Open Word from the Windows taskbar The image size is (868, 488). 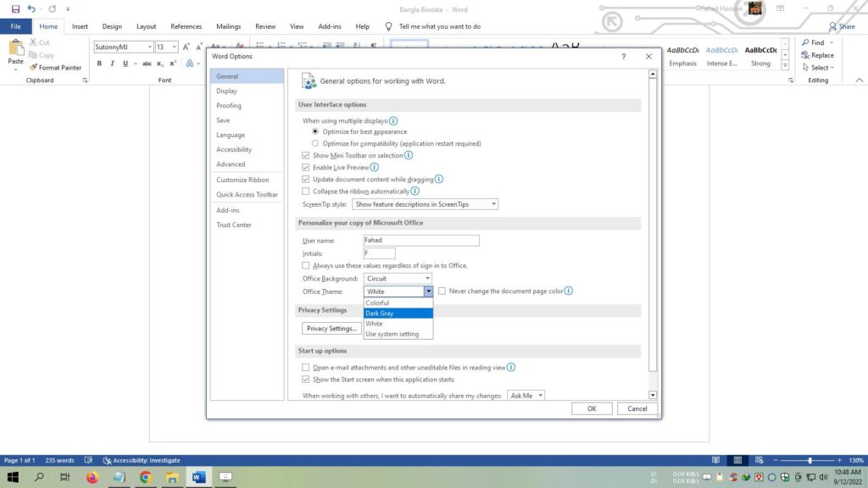point(198,477)
